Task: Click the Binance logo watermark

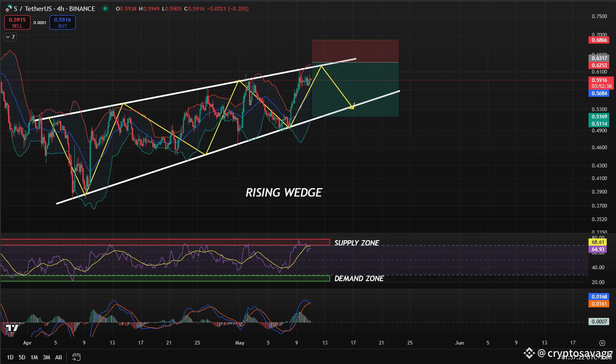Action: tap(529, 353)
